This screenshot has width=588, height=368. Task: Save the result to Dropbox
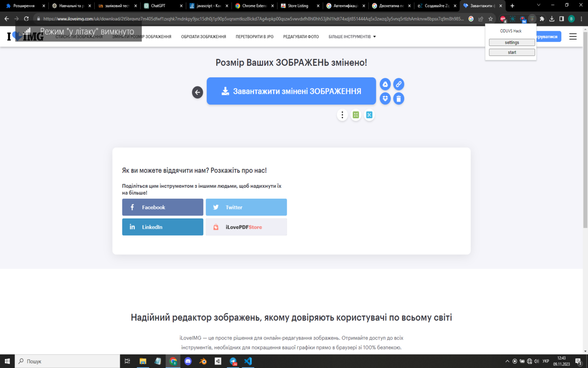[x=385, y=98]
